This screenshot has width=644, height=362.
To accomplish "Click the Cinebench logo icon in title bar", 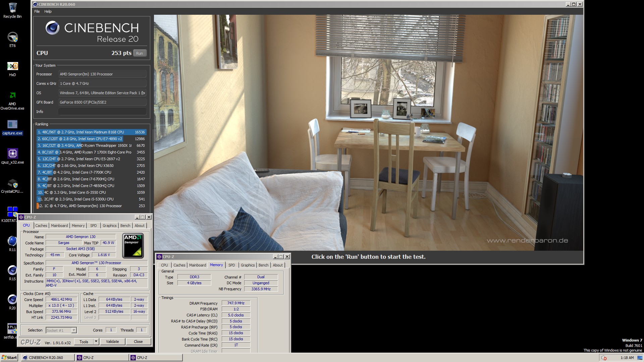I will pos(35,4).
